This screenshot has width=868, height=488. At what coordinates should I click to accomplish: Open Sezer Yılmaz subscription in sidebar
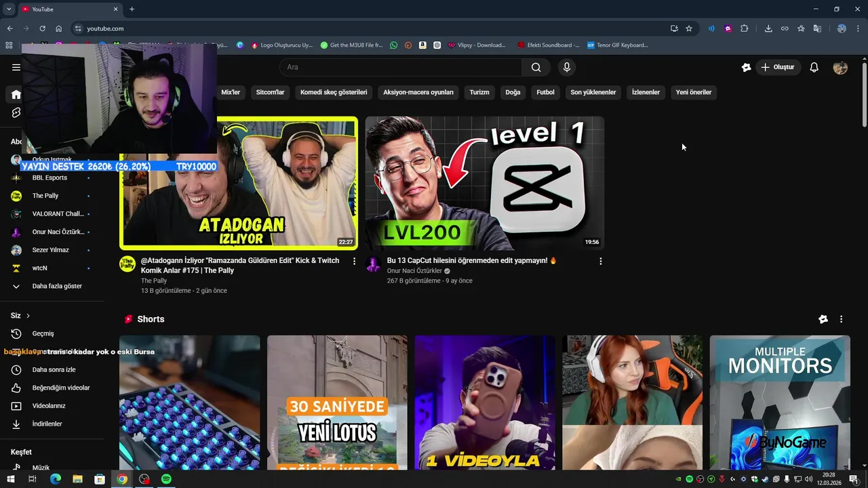[x=52, y=250]
